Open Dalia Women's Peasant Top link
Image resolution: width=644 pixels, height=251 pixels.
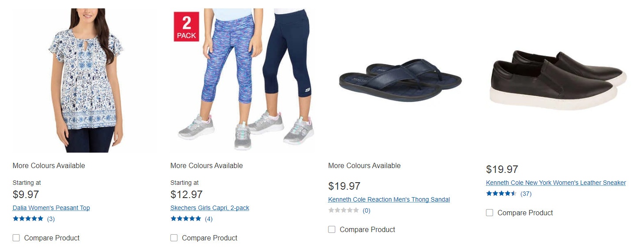[x=51, y=208]
